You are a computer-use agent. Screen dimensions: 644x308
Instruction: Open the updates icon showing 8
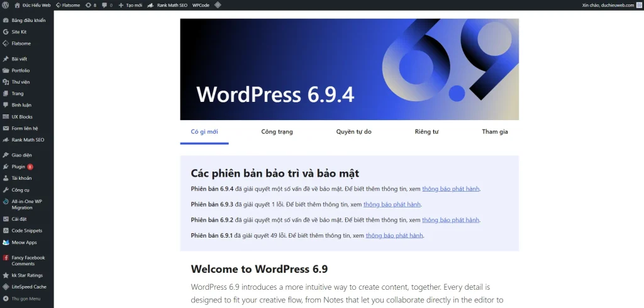91,5
